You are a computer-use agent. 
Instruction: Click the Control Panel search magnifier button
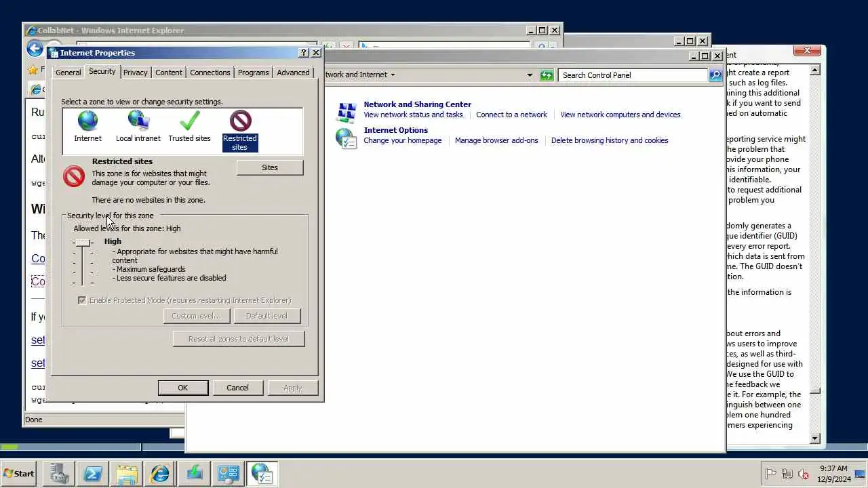pos(715,75)
